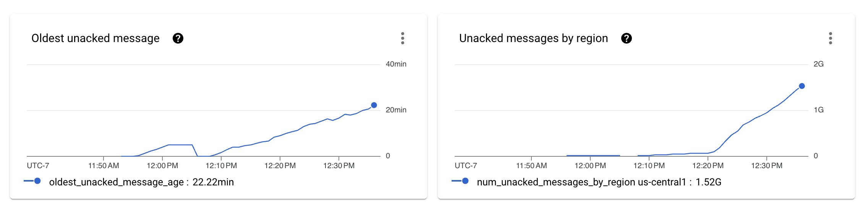Click UTC-7 timezone label on oldest unacked chart
Screen dimensions: 868x211
(38, 166)
